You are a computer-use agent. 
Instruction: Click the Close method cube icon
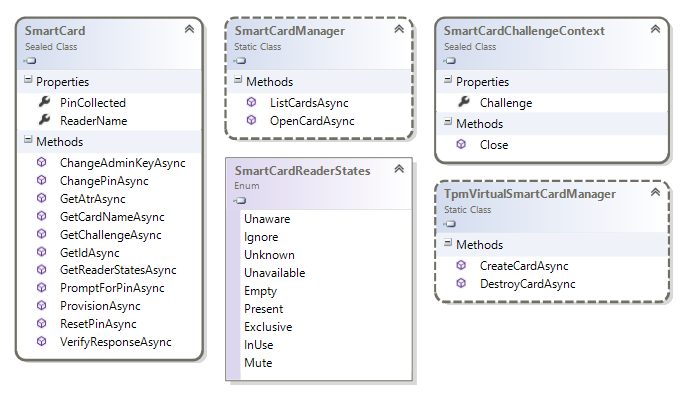(461, 144)
